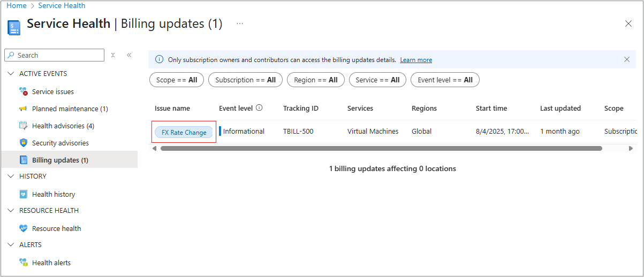
Task: Click the 1 month ago cell
Action: pos(560,132)
